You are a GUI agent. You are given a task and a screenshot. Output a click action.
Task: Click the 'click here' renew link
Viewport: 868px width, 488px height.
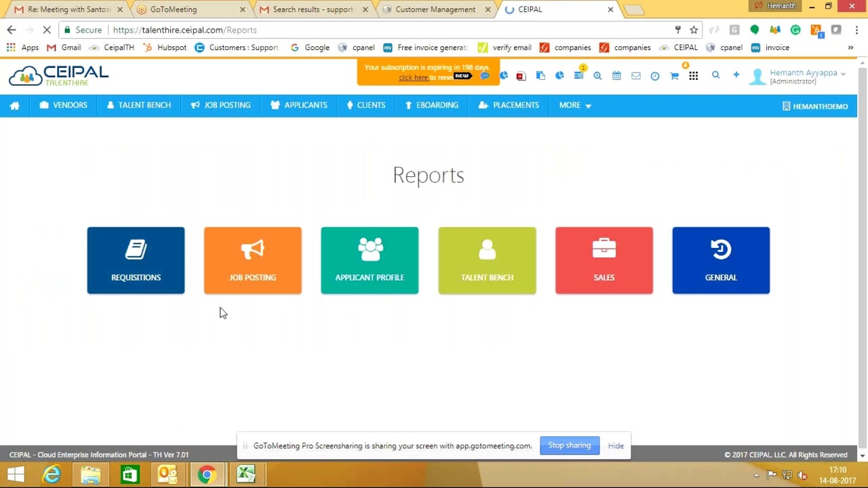[413, 77]
